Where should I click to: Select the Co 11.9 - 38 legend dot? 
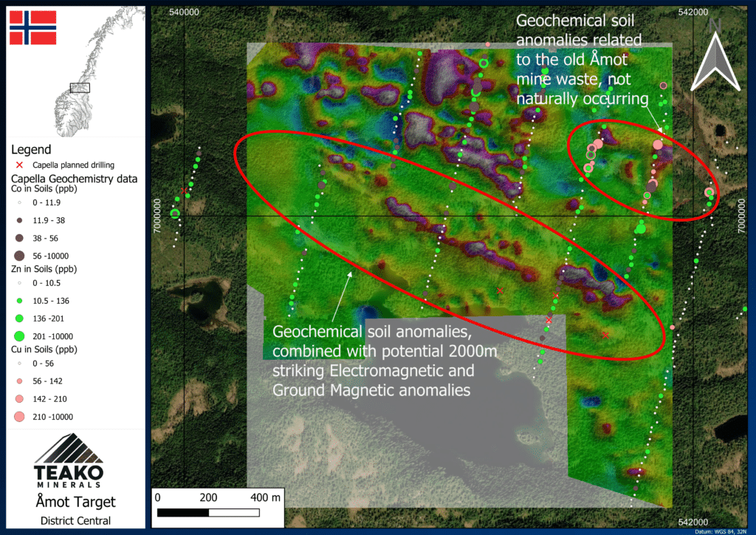(x=19, y=220)
